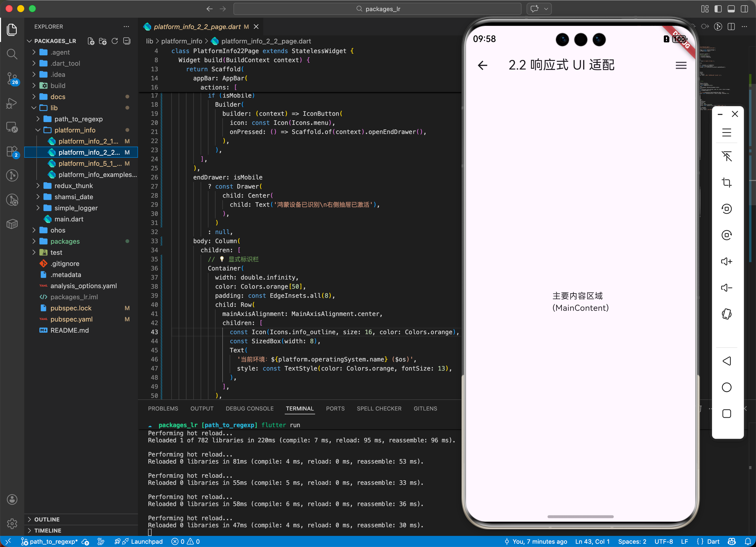The height and width of the screenshot is (547, 756).
Task: Click New File icon in explorer header
Action: click(x=91, y=41)
